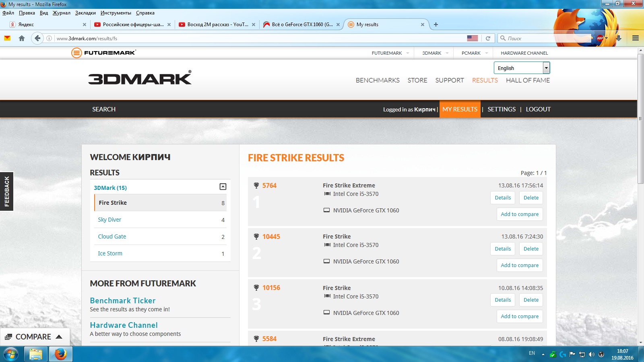Viewport: 644px width, 362px height.
Task: Close the GeForce GTX 1060 tab
Action: (x=338, y=25)
